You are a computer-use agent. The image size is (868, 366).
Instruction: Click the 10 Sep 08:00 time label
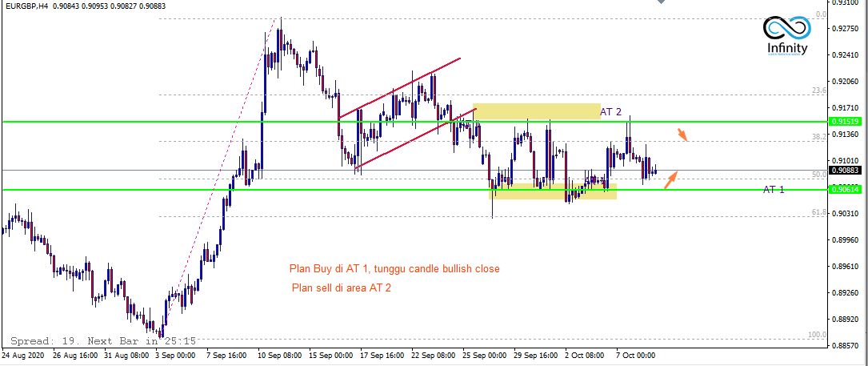pos(279,354)
